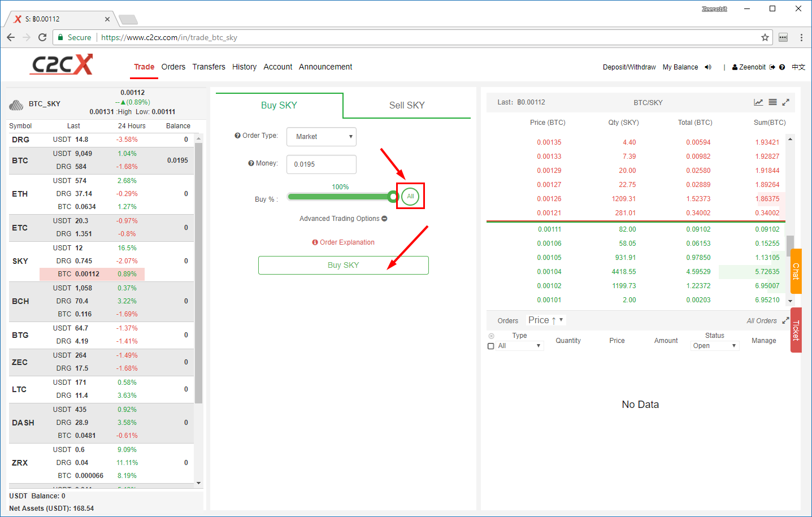Tick the select-all orders checkbox
The image size is (812, 517).
491,346
